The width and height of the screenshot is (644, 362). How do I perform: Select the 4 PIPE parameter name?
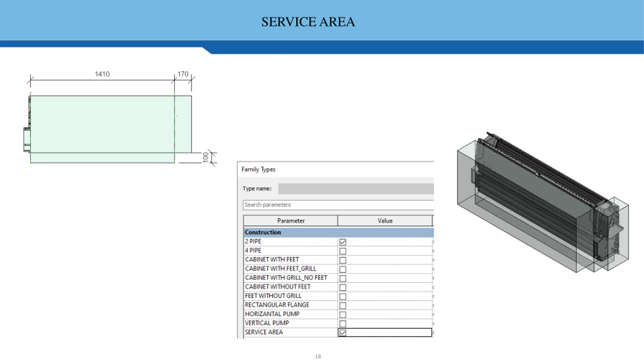pos(253,250)
